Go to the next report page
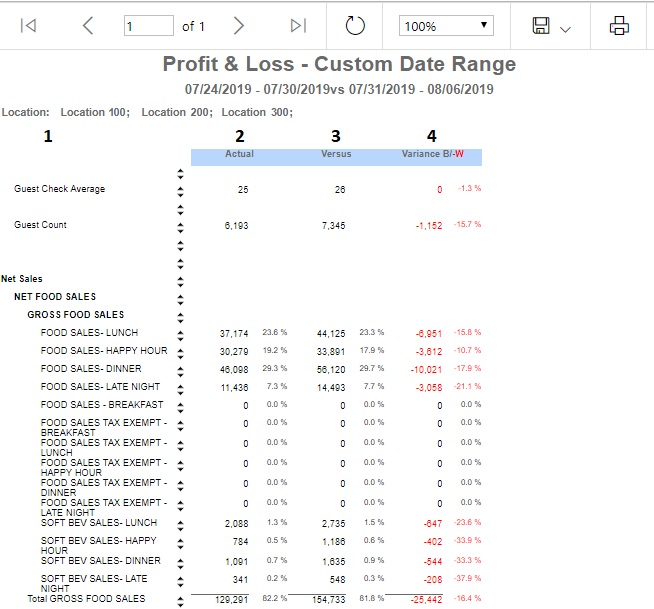Image resolution: width=654 pixels, height=609 pixels. coord(239,26)
